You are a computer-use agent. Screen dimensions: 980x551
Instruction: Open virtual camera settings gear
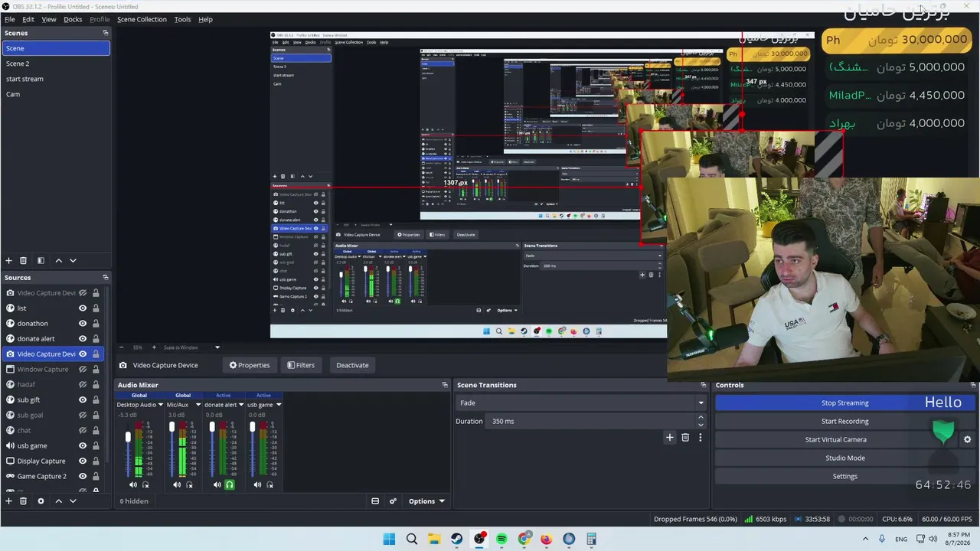point(967,440)
